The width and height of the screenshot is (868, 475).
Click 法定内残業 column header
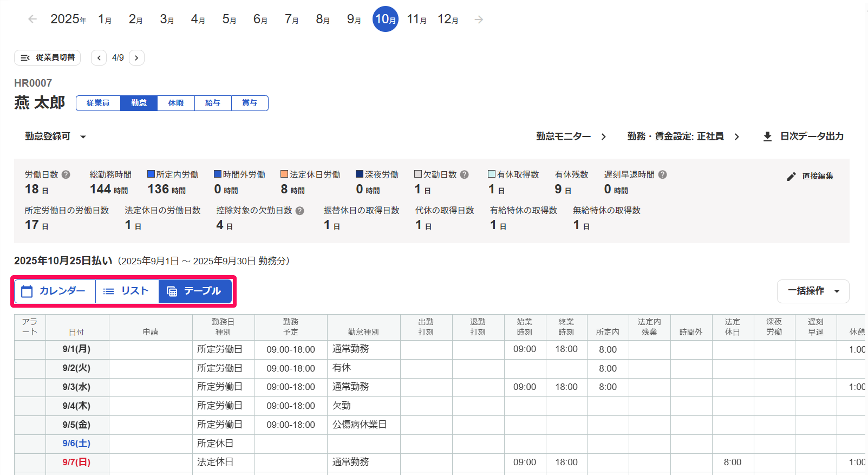coord(649,327)
